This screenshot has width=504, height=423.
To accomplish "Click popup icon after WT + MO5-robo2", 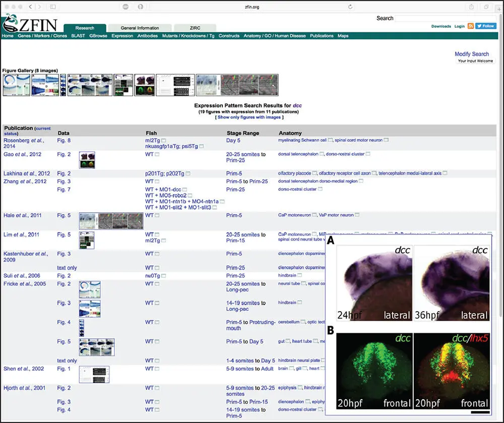I will click(191, 196).
